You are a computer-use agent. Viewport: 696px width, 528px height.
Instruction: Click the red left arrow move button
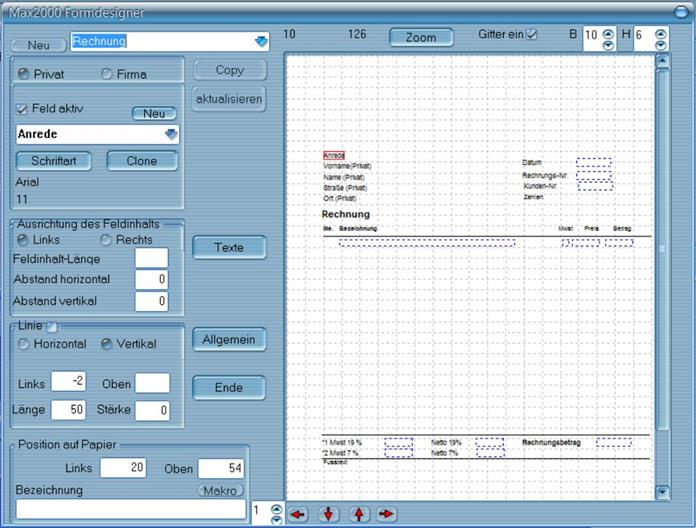click(x=298, y=514)
